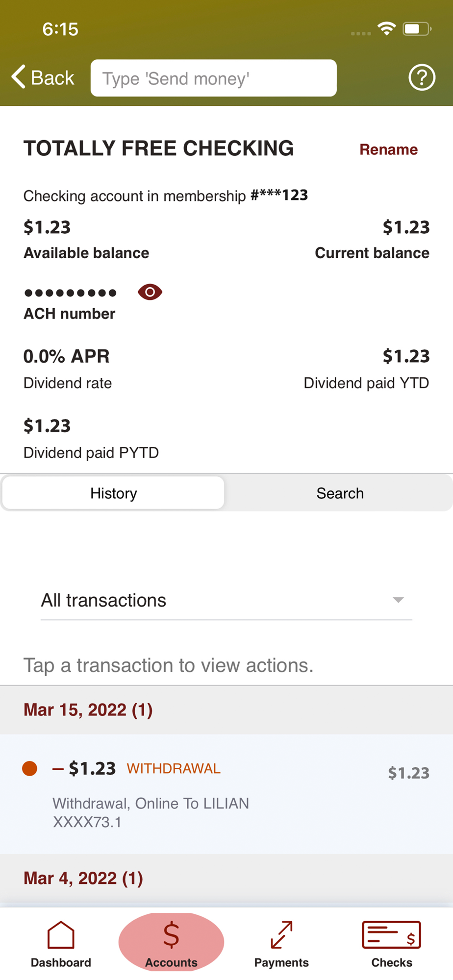
Task: Select the Accounts dollar icon
Action: coord(171,935)
